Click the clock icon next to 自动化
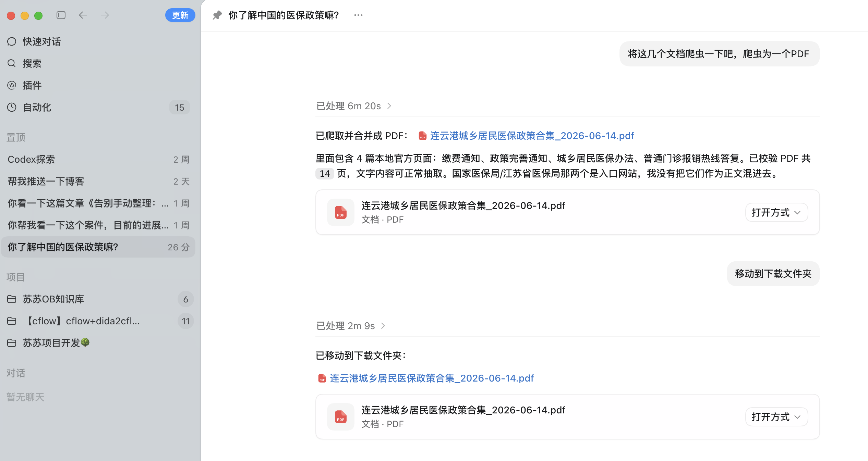 [x=12, y=107]
